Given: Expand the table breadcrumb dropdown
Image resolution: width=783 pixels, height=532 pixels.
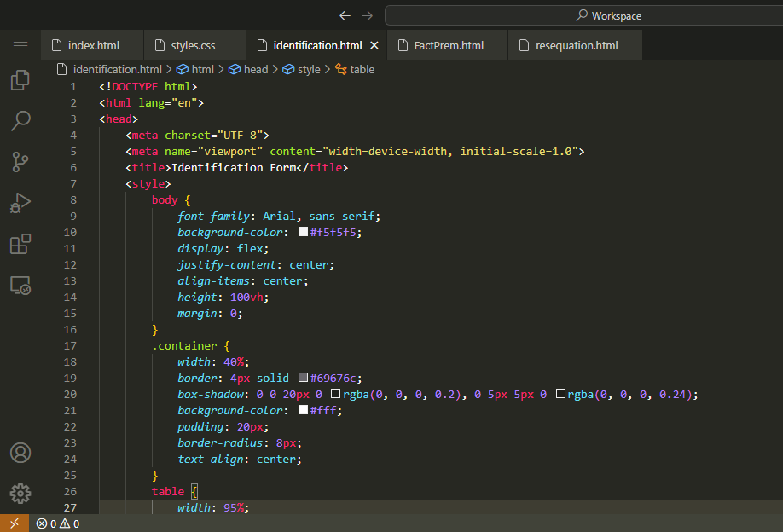Looking at the screenshot, I should pos(362,69).
